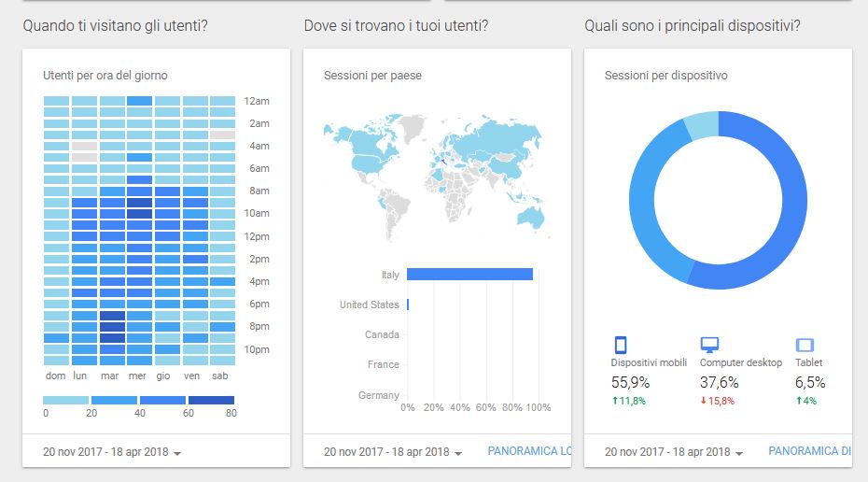The width and height of the screenshot is (868, 482).
Task: Click the light blue tablet donut segment
Action: click(701, 124)
